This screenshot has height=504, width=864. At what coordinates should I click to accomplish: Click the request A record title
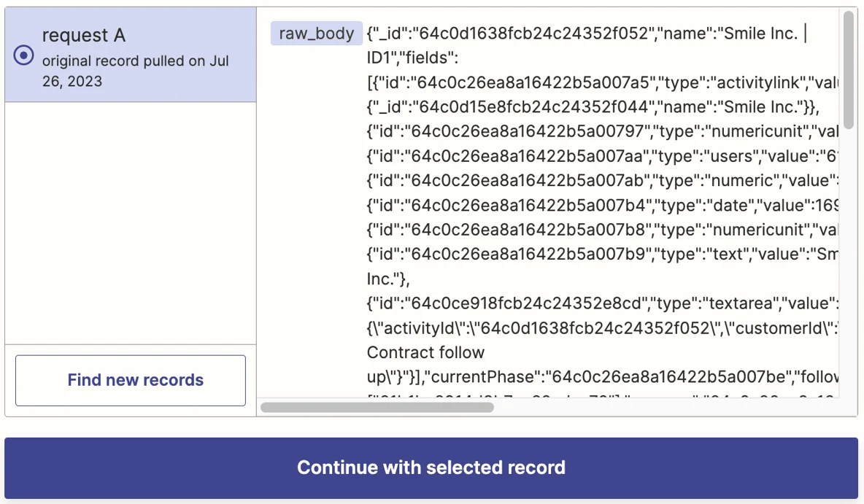pyautogui.click(x=84, y=35)
